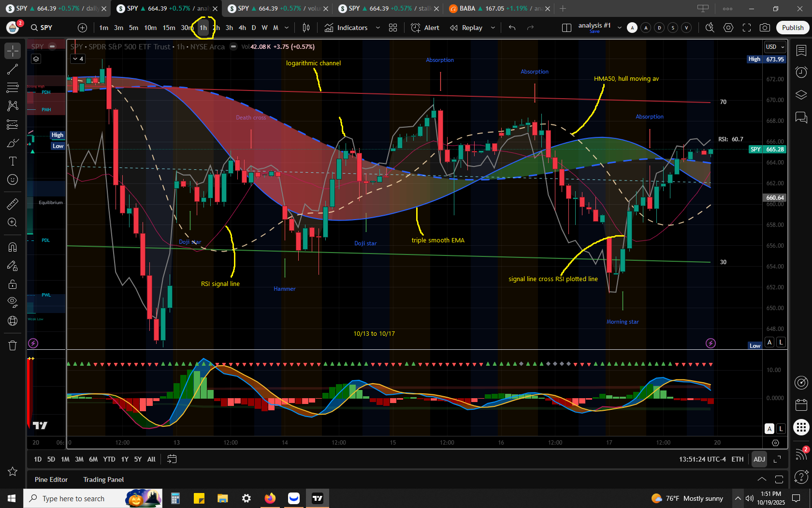Image resolution: width=812 pixels, height=508 pixels.
Task: Open the Indicators dialog
Action: coord(346,28)
